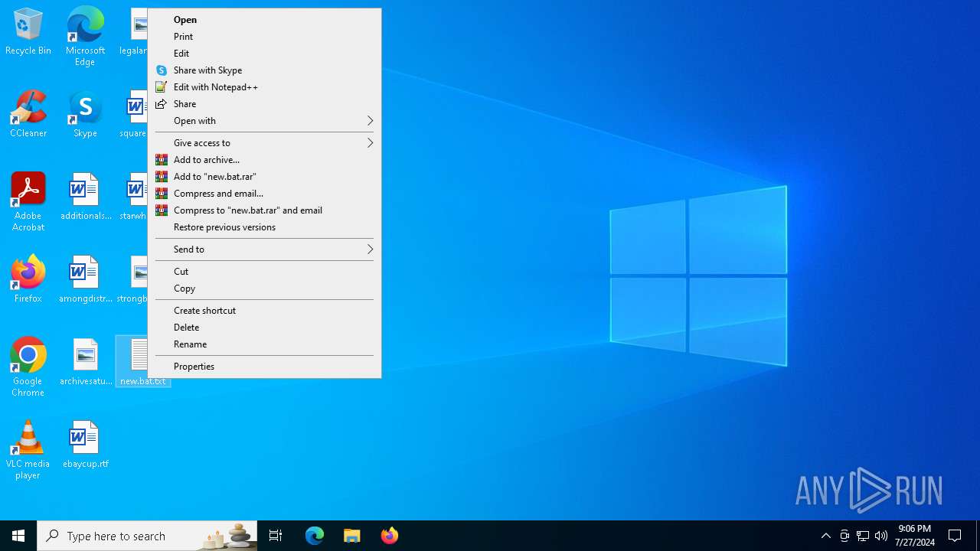The image size is (980, 551).
Task: Click the Share context menu entry
Action: [x=264, y=104]
